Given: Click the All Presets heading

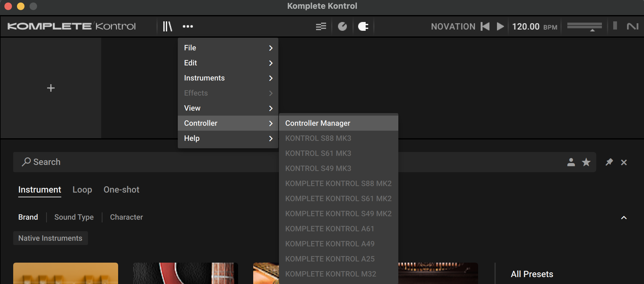Looking at the screenshot, I should click(532, 274).
